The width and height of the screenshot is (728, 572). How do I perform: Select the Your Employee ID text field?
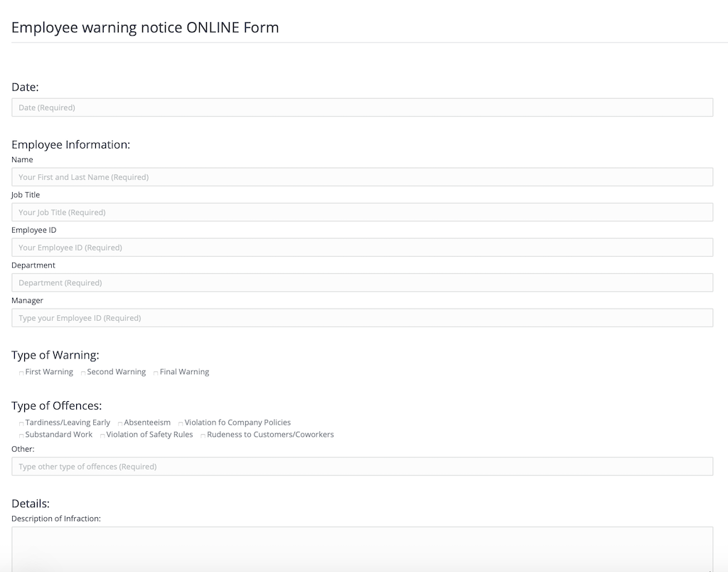362,248
